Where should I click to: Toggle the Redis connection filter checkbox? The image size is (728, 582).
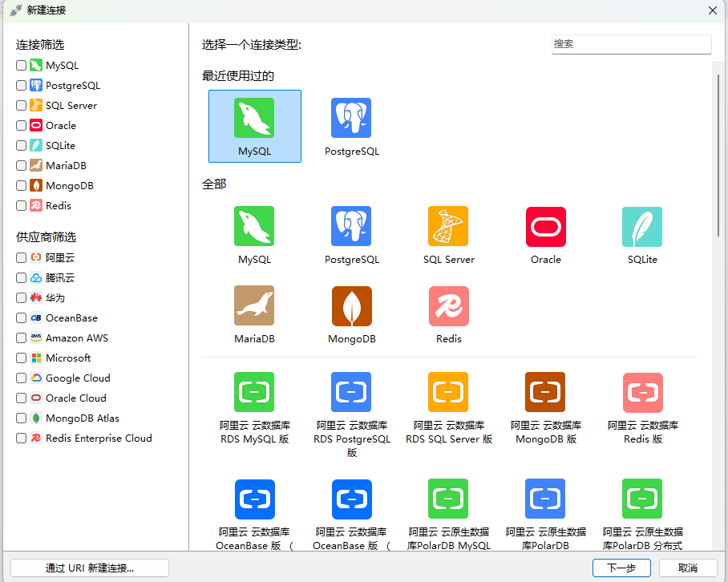[x=21, y=205]
